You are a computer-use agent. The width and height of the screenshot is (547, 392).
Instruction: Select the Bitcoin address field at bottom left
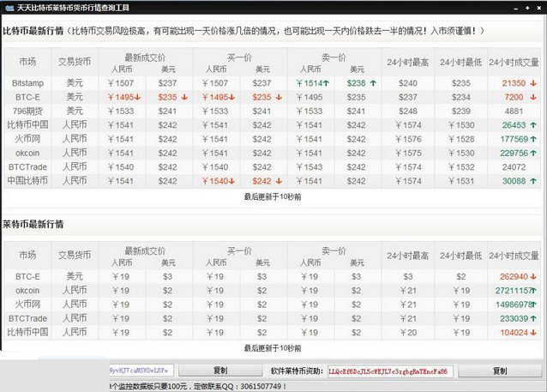click(141, 371)
